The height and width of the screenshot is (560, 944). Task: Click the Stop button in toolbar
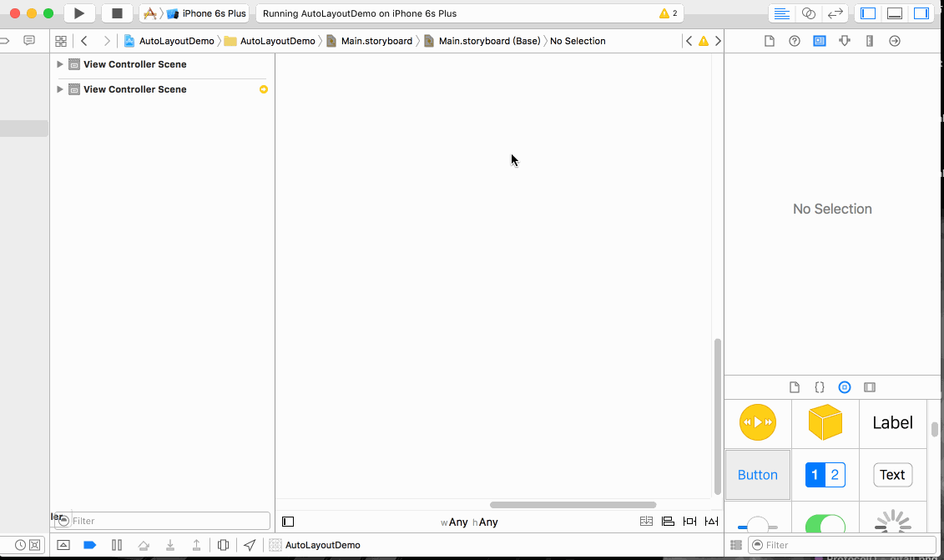click(x=117, y=13)
